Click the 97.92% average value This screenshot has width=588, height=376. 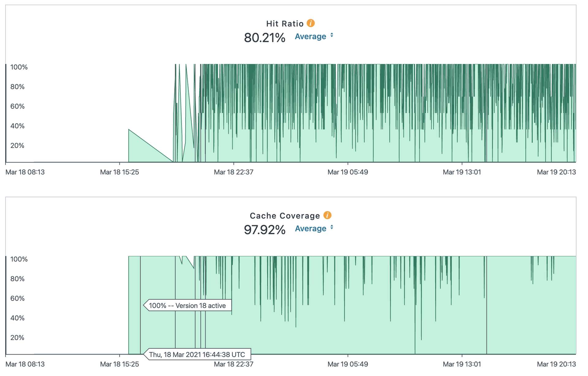[265, 229]
